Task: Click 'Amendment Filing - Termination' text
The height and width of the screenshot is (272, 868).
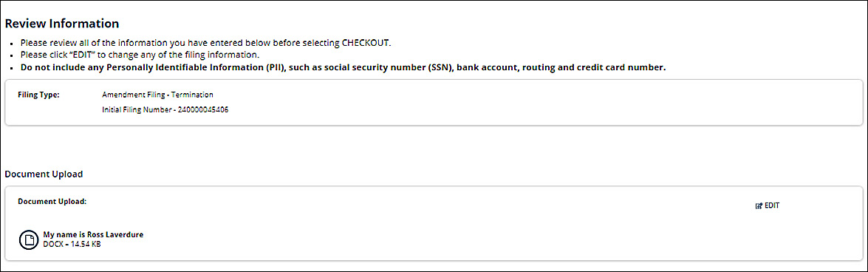Action: (x=158, y=95)
